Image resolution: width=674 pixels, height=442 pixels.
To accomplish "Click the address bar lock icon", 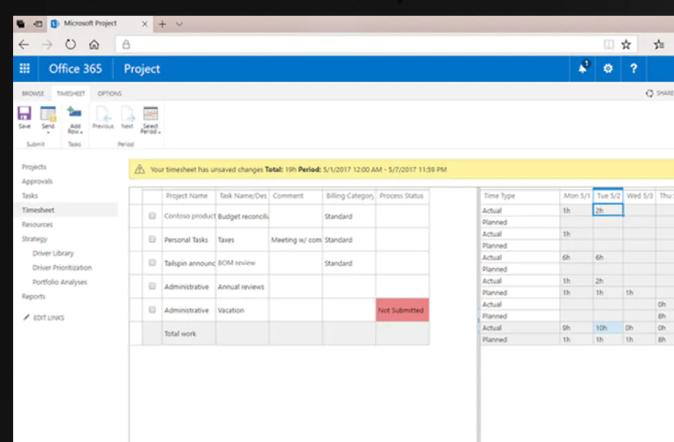I will (x=126, y=44).
